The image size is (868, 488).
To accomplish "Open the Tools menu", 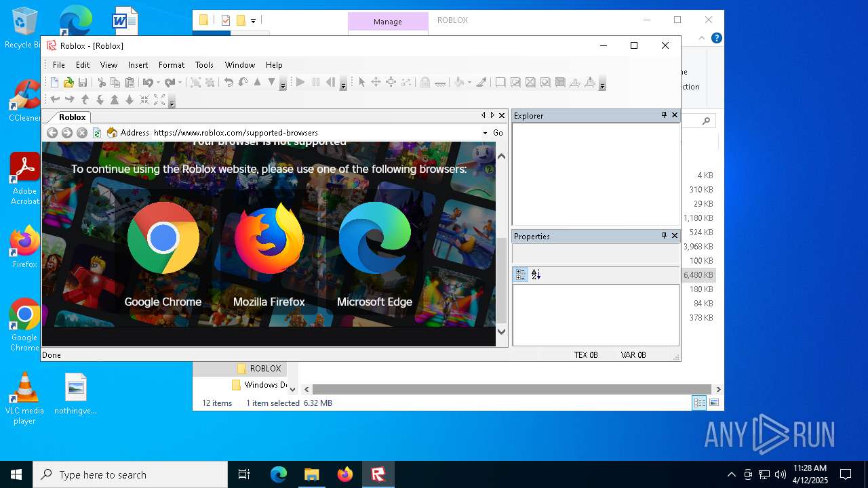I will (204, 65).
